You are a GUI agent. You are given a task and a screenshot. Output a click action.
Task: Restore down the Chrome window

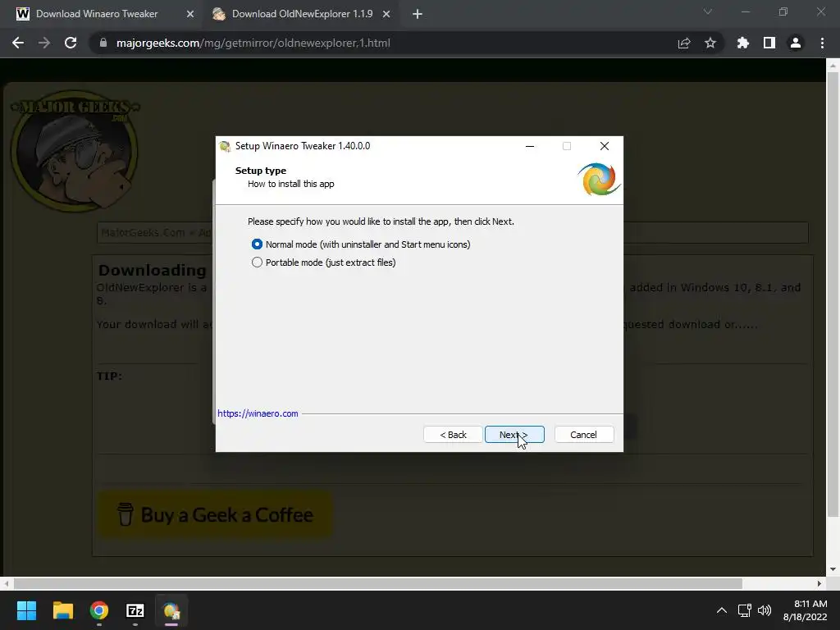point(783,11)
